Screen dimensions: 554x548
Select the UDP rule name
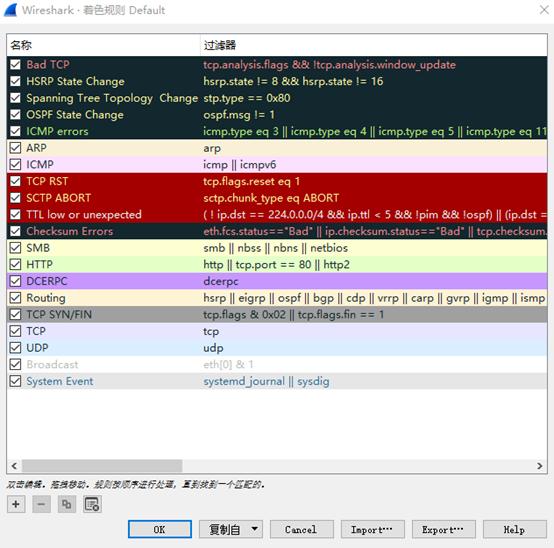37,348
